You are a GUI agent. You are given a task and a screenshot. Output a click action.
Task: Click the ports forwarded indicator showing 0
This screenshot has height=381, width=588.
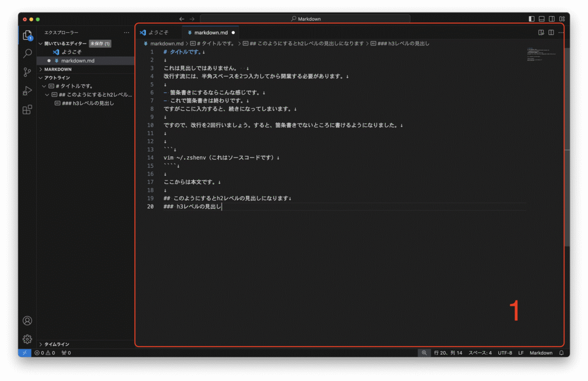tap(67, 353)
